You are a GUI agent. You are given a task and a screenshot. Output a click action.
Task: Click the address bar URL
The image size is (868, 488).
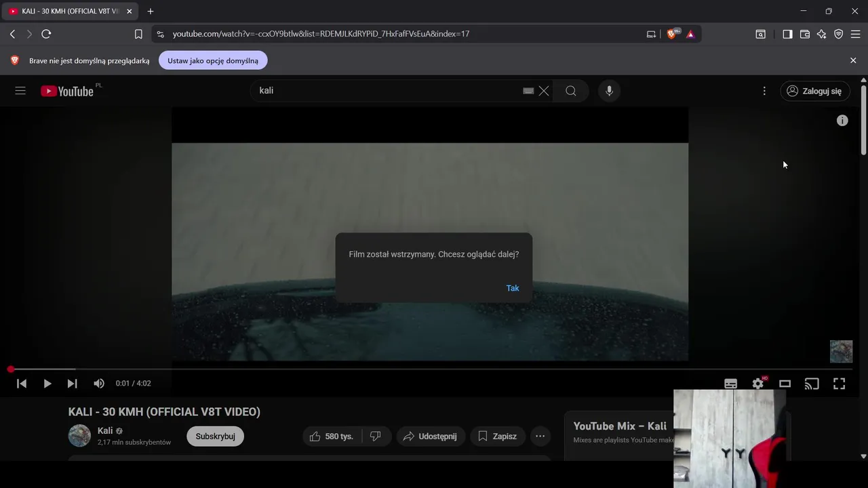tap(321, 34)
